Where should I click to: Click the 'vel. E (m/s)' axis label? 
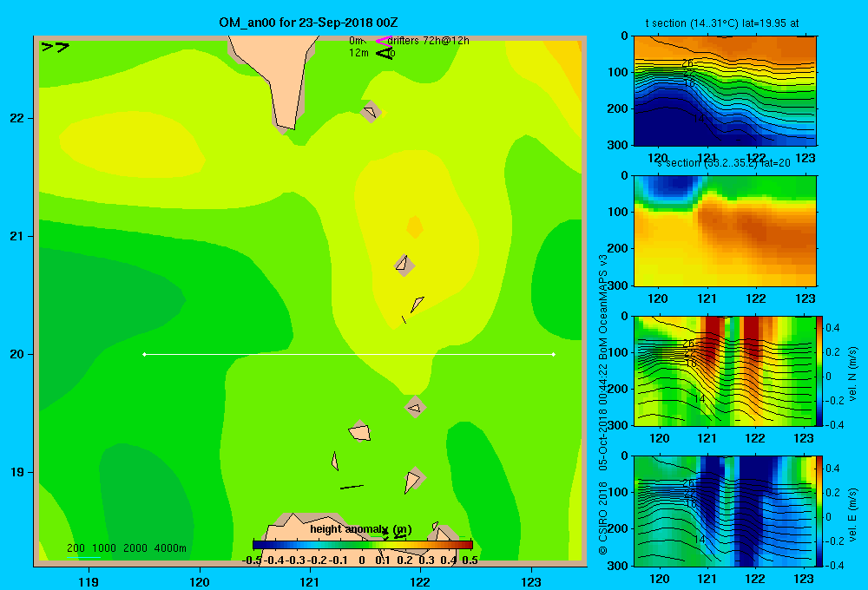point(853,515)
